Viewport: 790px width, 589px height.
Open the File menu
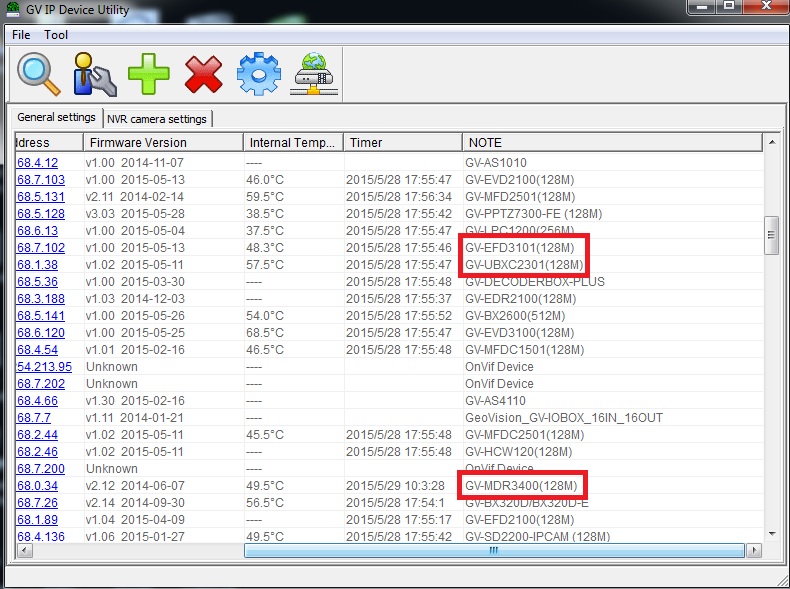click(x=21, y=35)
